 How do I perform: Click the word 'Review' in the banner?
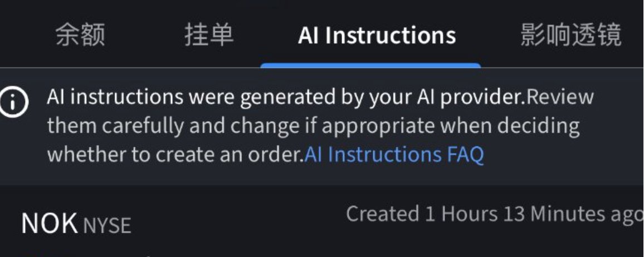pyautogui.click(x=560, y=97)
